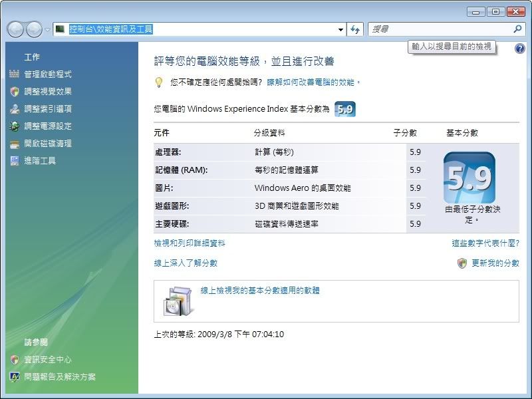Click the 子分數 column header
Screen dimensions: 532x399
(405, 132)
